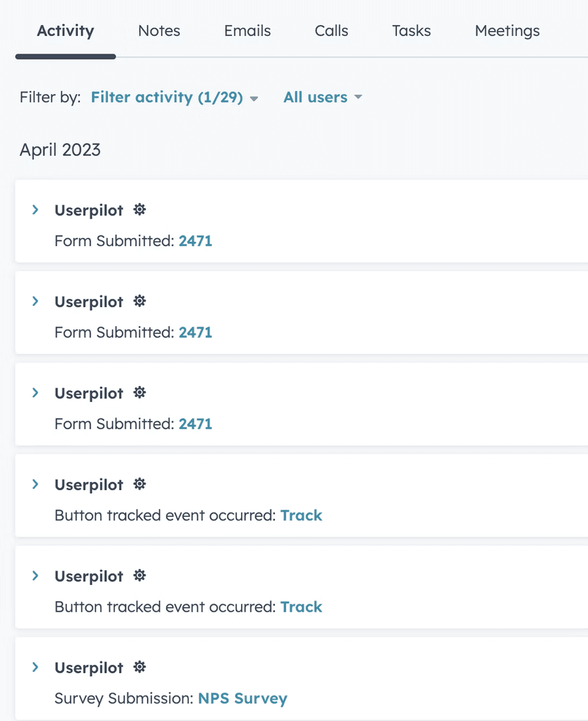
Task: Open the NPS Survey link
Action: click(x=243, y=698)
